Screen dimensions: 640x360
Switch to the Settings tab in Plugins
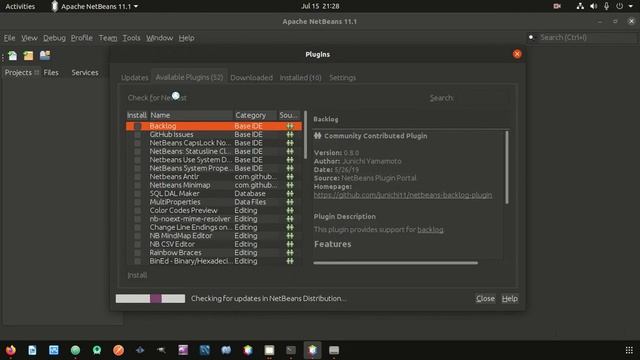(x=342, y=78)
